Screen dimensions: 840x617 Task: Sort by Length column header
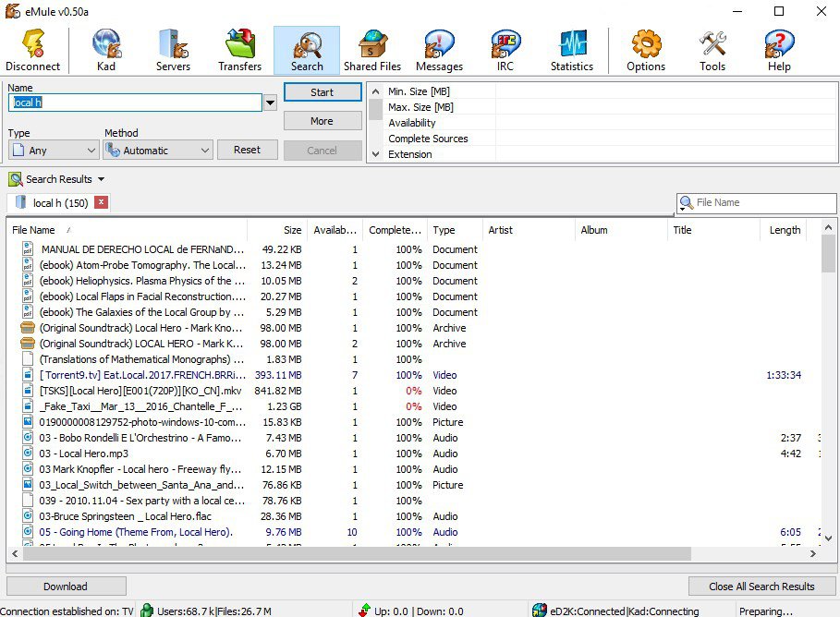[x=785, y=230]
